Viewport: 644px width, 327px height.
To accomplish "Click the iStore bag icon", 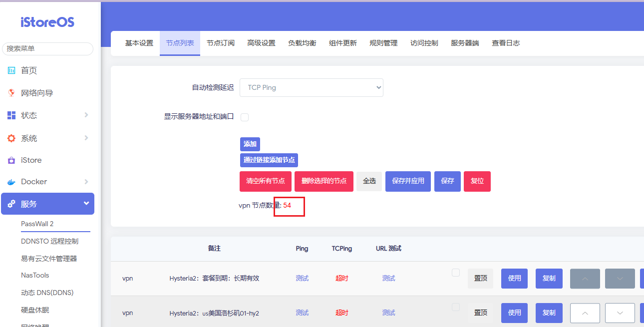I will pyautogui.click(x=11, y=160).
